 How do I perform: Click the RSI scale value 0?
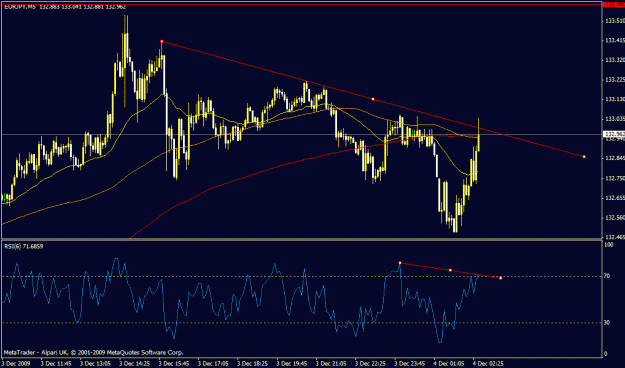coord(606,354)
